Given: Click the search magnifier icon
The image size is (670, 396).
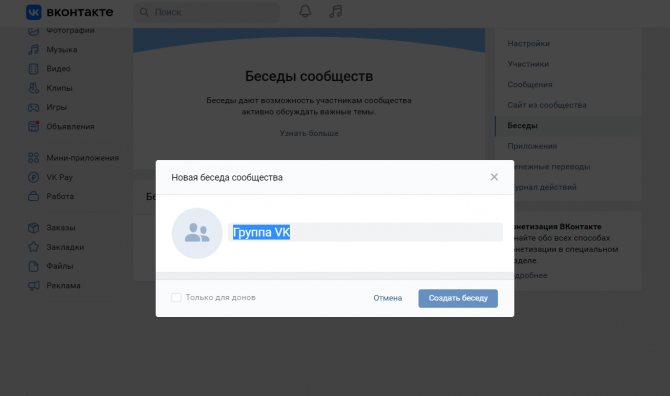Looking at the screenshot, I should click(x=144, y=12).
